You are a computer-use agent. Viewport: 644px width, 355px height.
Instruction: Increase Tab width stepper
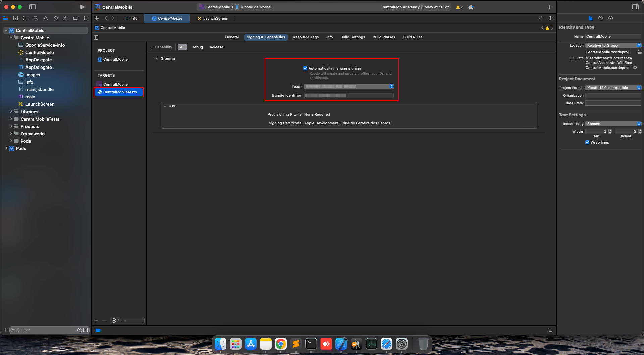[610, 130]
